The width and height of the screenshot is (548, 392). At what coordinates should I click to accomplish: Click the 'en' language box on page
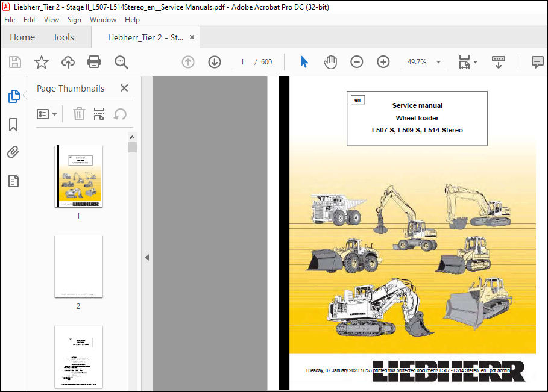pyautogui.click(x=357, y=100)
